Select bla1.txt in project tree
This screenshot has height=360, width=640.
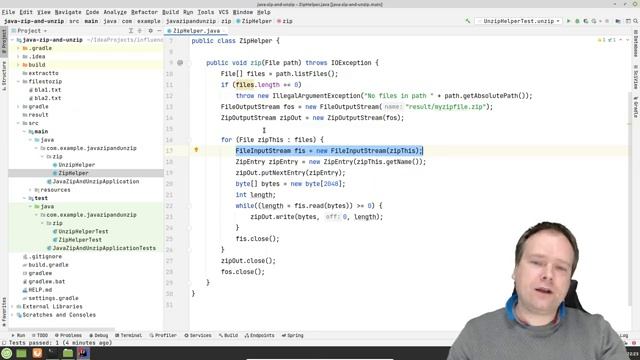45,90
